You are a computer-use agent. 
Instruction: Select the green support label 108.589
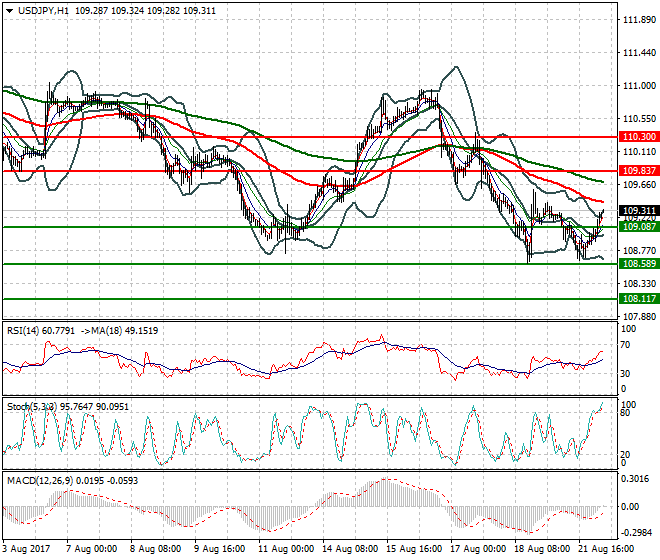tap(639, 264)
